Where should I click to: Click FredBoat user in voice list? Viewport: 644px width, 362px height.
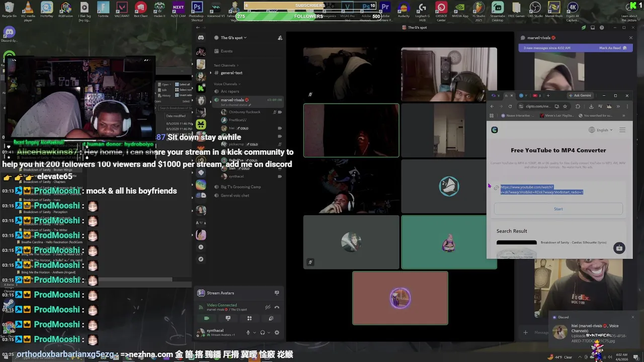point(237,120)
